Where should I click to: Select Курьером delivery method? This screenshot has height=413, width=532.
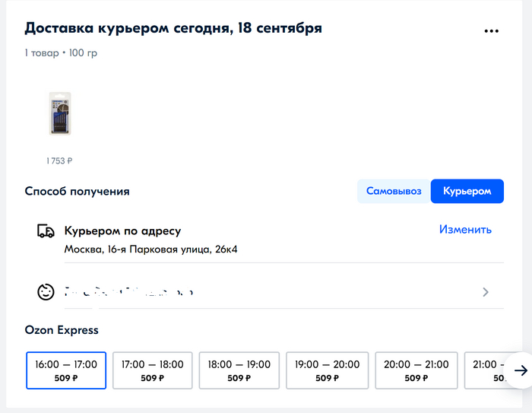point(467,191)
